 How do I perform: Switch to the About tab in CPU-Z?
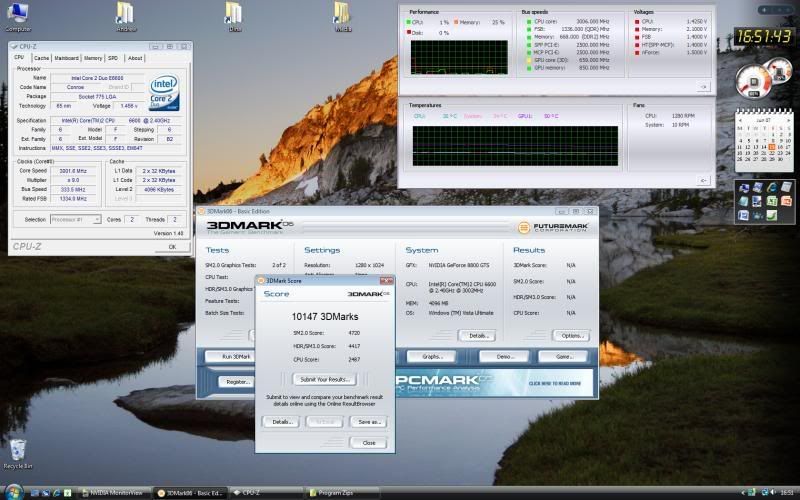click(x=135, y=58)
